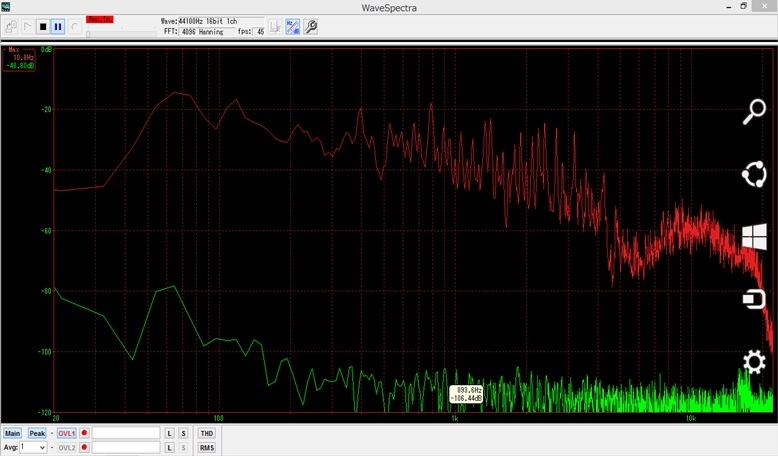Toggle the THD measurement button
This screenshot has height=456, width=778.
tap(206, 433)
